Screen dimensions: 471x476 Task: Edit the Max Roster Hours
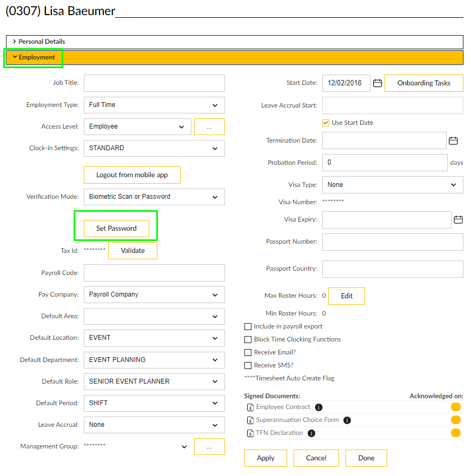click(347, 296)
